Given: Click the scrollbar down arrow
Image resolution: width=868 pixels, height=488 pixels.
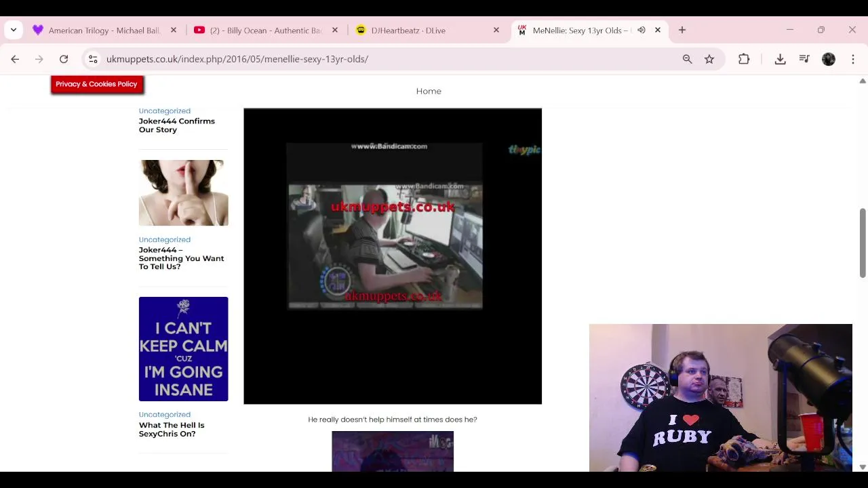Looking at the screenshot, I should [863, 467].
